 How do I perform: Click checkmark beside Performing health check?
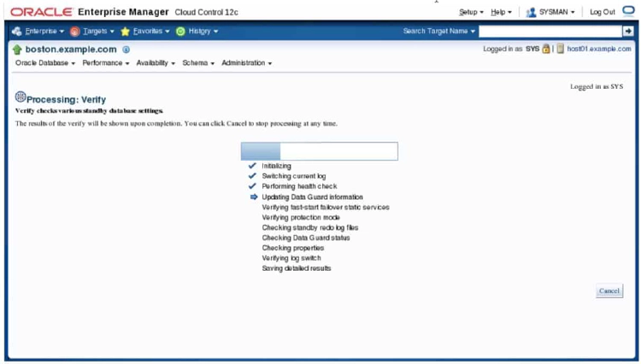pyautogui.click(x=252, y=186)
